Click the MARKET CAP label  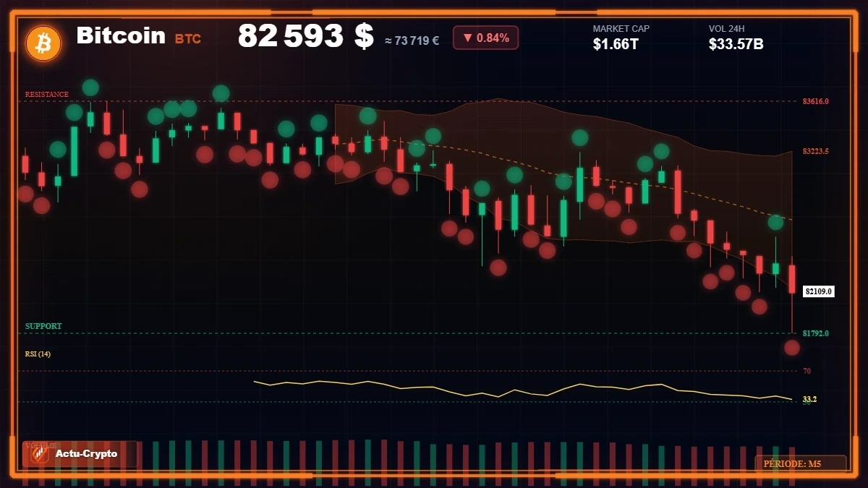coord(621,29)
